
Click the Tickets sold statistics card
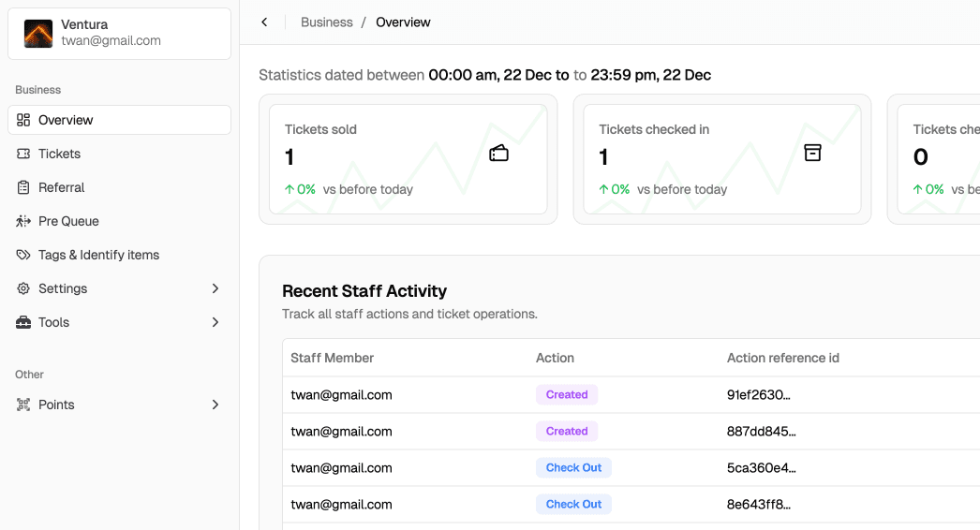[408, 159]
